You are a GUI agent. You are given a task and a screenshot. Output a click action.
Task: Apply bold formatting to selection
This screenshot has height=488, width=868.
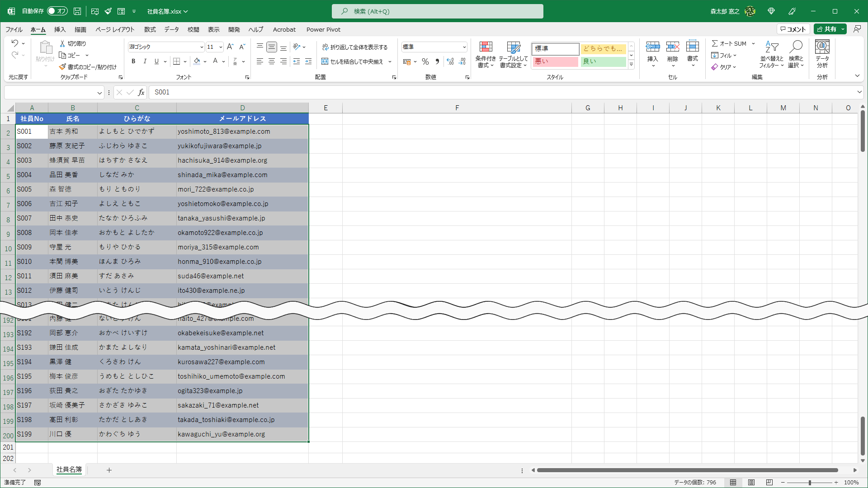[x=133, y=61]
